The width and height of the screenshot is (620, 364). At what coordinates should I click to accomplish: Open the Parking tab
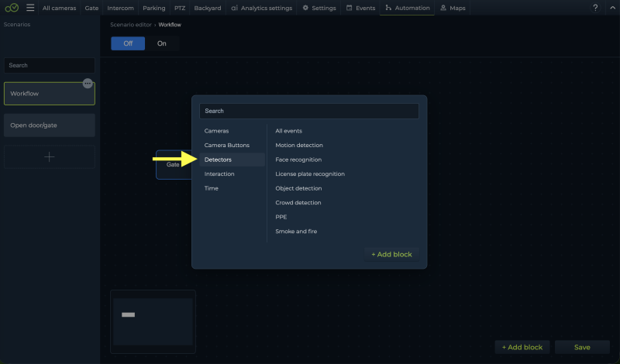pos(153,8)
